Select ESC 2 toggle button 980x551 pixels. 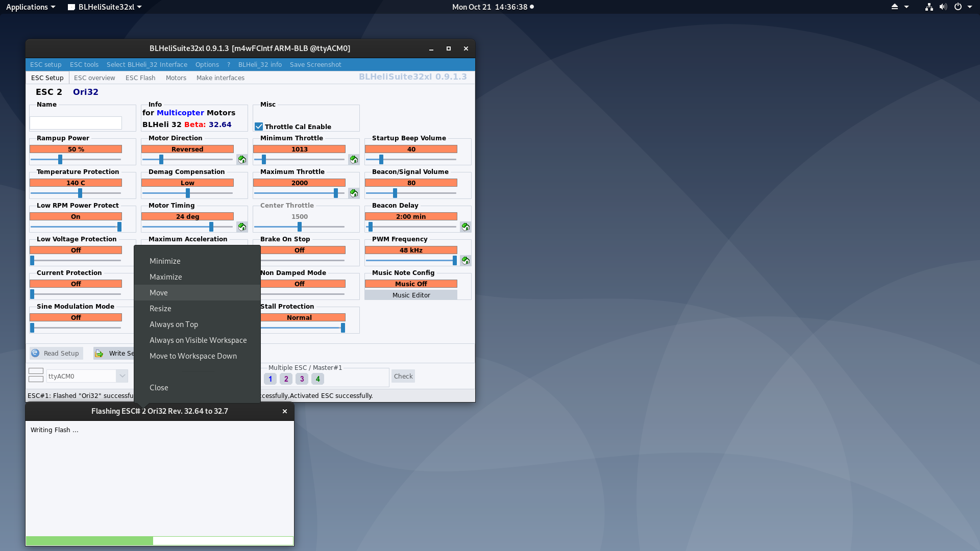tap(286, 379)
